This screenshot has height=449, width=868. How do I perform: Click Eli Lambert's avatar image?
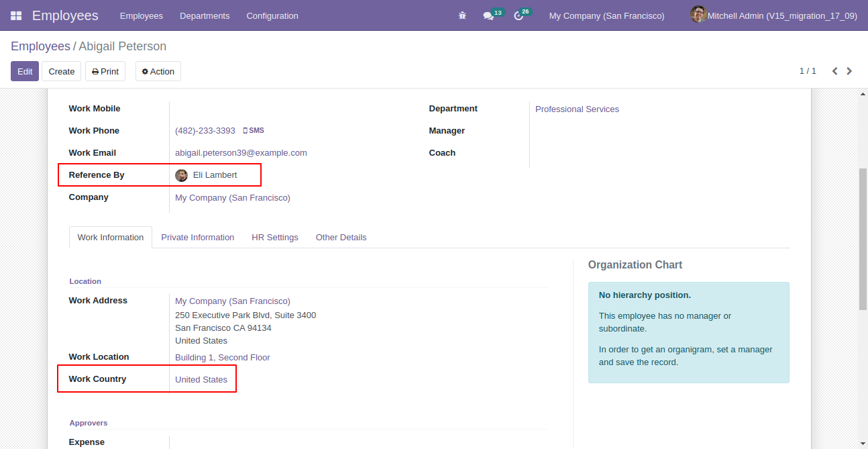(x=181, y=175)
